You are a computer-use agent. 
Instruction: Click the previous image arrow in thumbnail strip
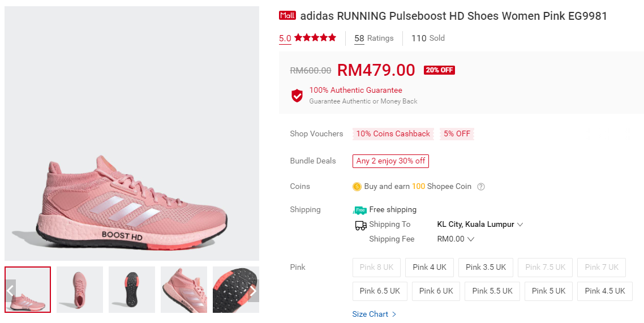tap(11, 291)
